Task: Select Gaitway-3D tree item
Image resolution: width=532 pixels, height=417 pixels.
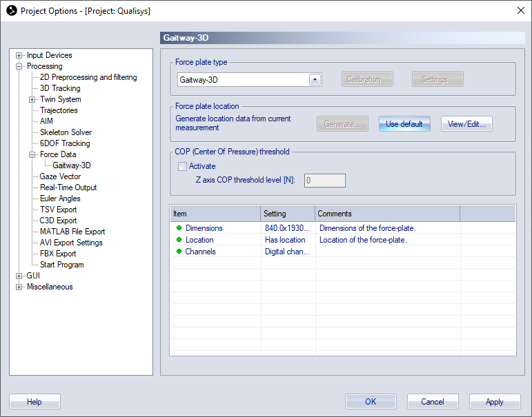Action: pyautogui.click(x=72, y=165)
